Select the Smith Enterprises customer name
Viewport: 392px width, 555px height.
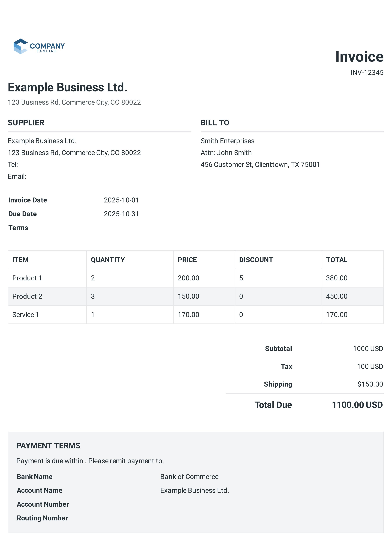coord(227,141)
